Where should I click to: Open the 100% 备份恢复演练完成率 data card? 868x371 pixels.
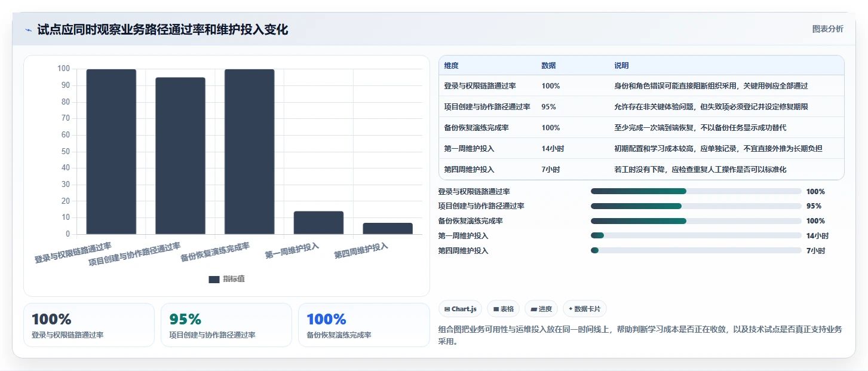click(364, 325)
